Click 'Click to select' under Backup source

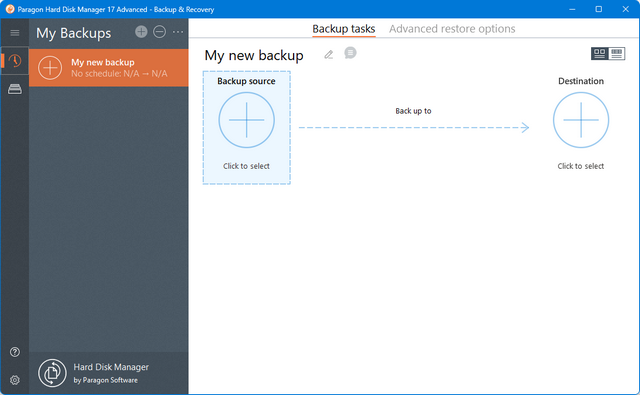coord(246,166)
